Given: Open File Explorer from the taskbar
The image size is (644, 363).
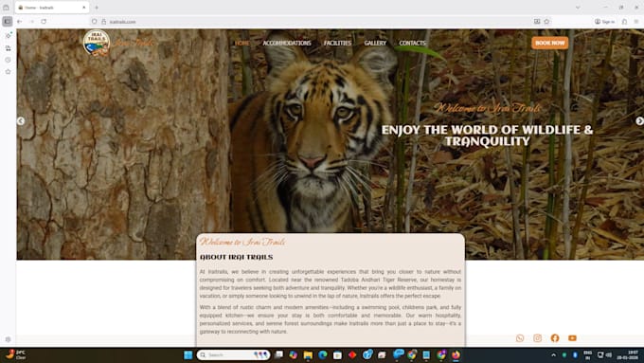Looking at the screenshot, I should coord(308,354).
